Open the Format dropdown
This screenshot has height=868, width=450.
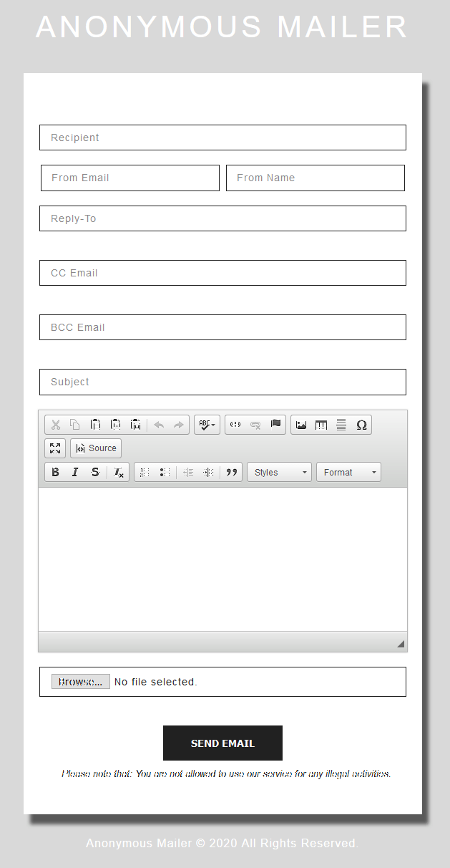point(348,473)
